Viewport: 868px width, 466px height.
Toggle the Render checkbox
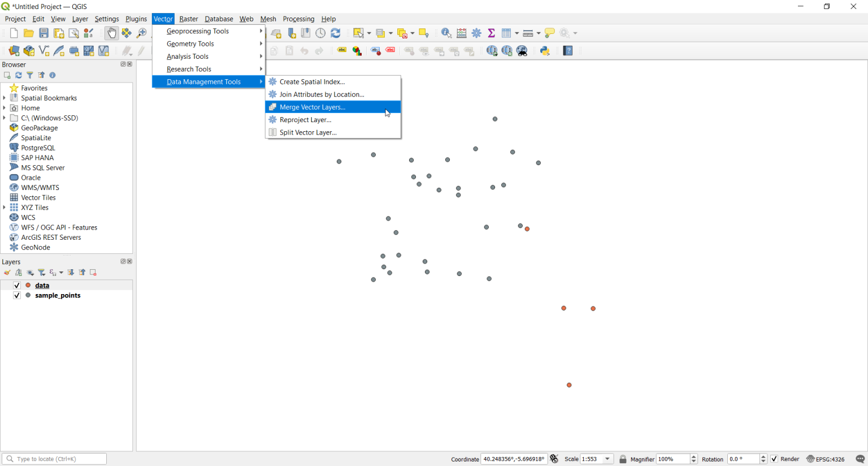[x=774, y=459]
